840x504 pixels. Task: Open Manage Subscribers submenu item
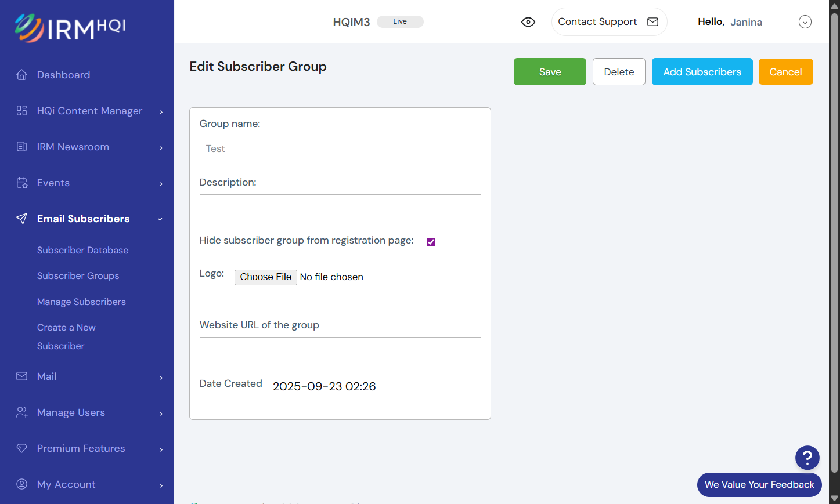81,302
